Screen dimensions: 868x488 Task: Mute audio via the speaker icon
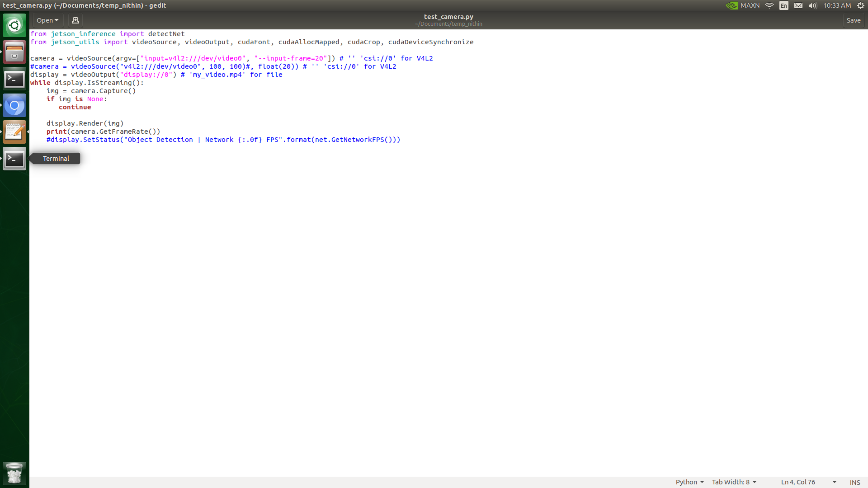pos(812,5)
